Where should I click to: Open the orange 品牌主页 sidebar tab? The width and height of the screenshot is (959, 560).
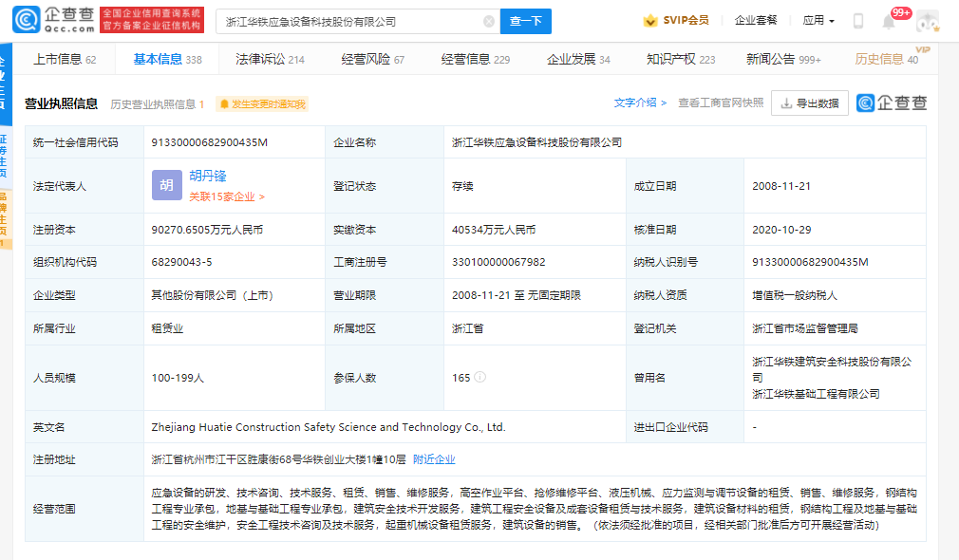(x=4, y=219)
